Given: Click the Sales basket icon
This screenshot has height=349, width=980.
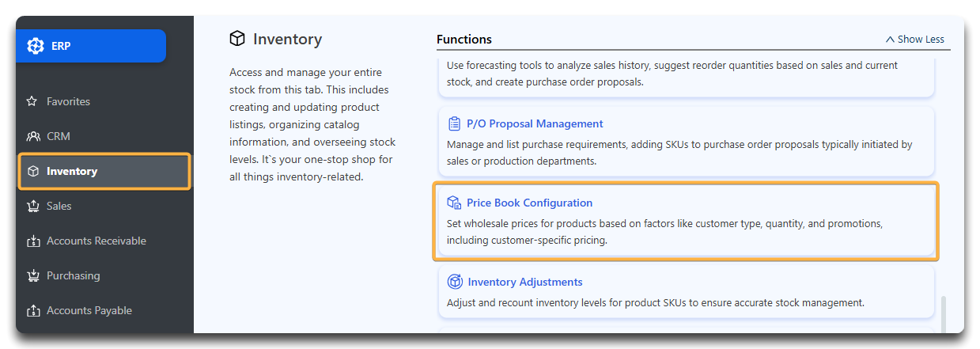Looking at the screenshot, I should (x=32, y=206).
